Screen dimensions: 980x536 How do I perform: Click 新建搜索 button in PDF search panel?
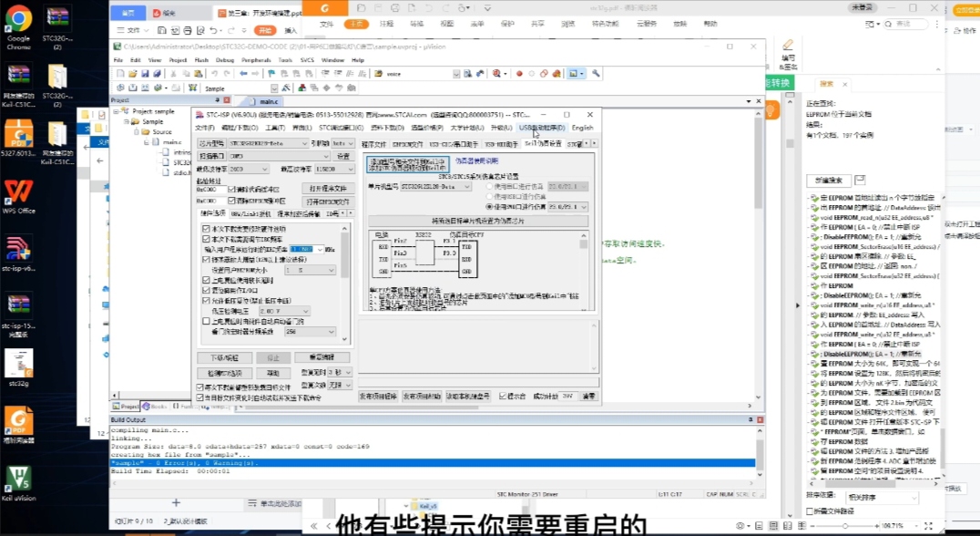[829, 180]
